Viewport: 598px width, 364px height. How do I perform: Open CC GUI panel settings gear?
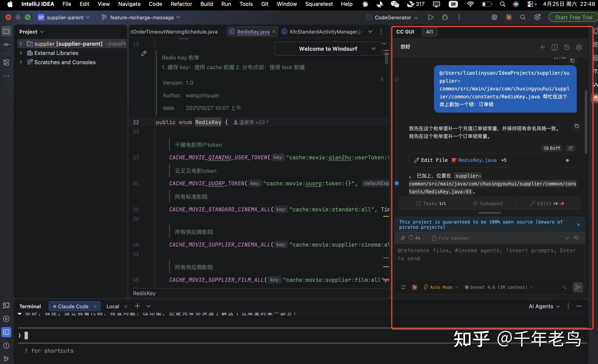(x=579, y=47)
